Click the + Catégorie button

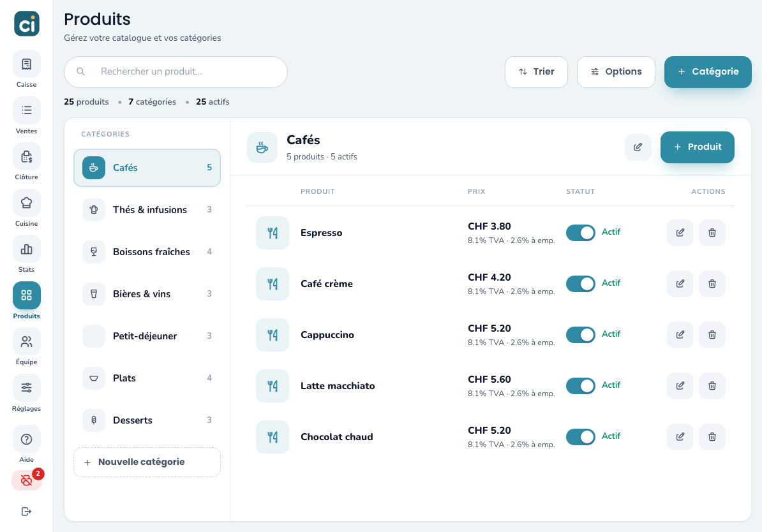point(708,72)
